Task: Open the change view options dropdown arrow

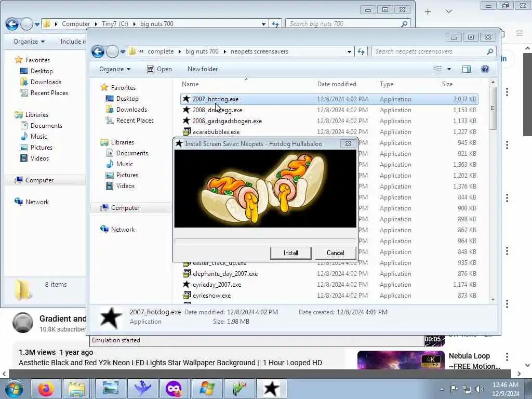Action: coord(449,69)
